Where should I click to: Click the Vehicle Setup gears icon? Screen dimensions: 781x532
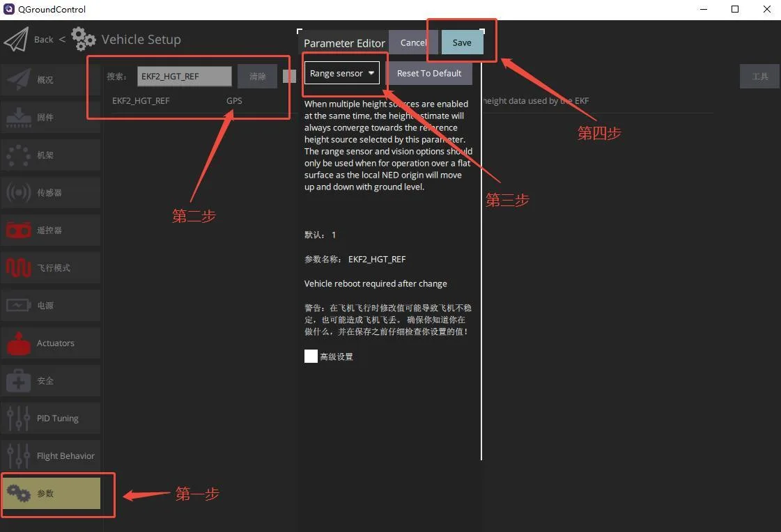click(83, 39)
